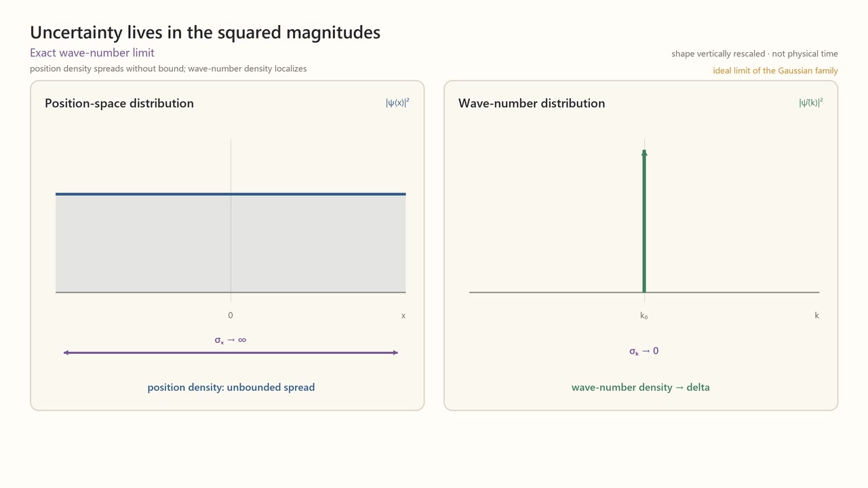Screen dimensions: 868x488
Task: Click the green delta spike in wave-number plot
Action: tap(644, 221)
